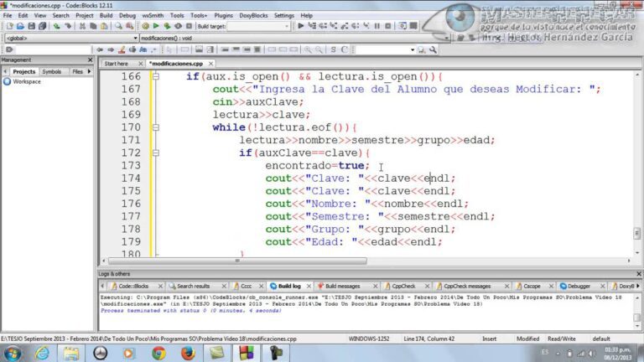Screen dimensions: 644x362
Task: Click the Step out debug icon
Action: tap(345, 26)
